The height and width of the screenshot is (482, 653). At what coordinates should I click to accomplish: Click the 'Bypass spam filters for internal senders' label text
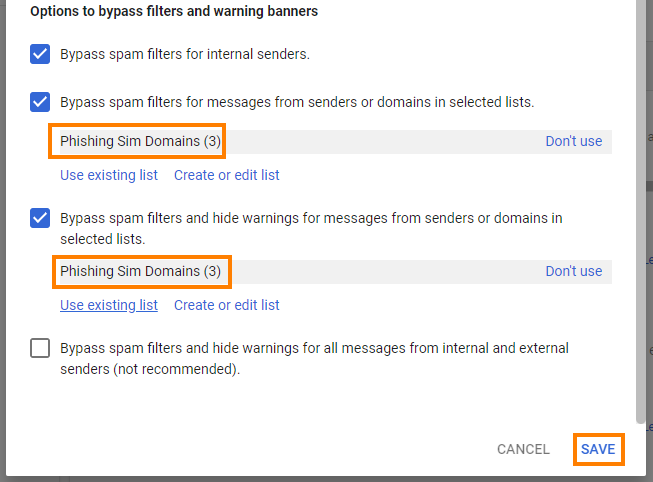coord(185,54)
